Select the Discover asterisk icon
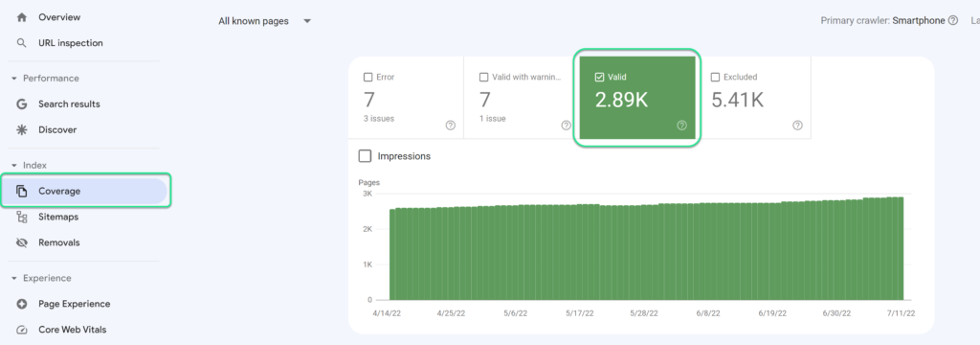This screenshot has width=980, height=345. (x=22, y=130)
